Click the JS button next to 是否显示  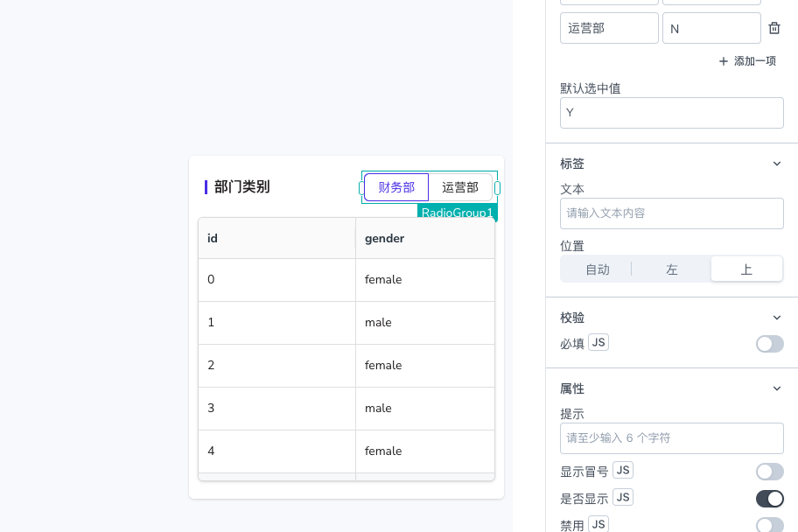point(623,497)
